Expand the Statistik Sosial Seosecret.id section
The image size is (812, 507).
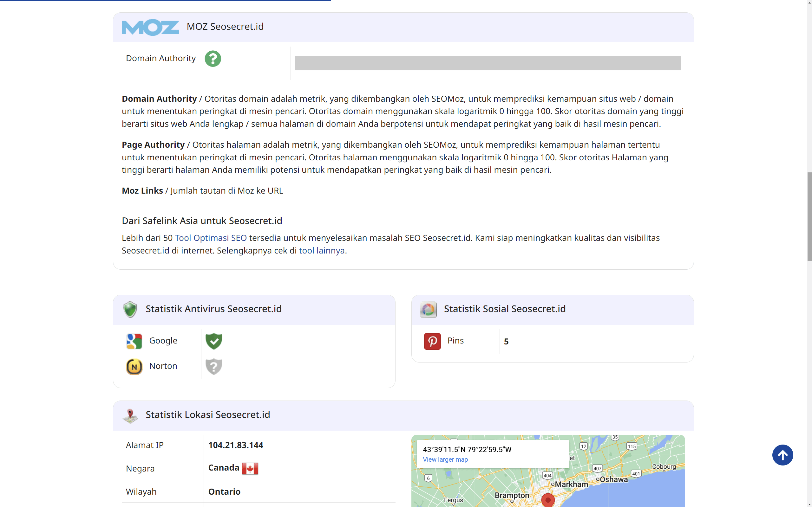pos(505,309)
